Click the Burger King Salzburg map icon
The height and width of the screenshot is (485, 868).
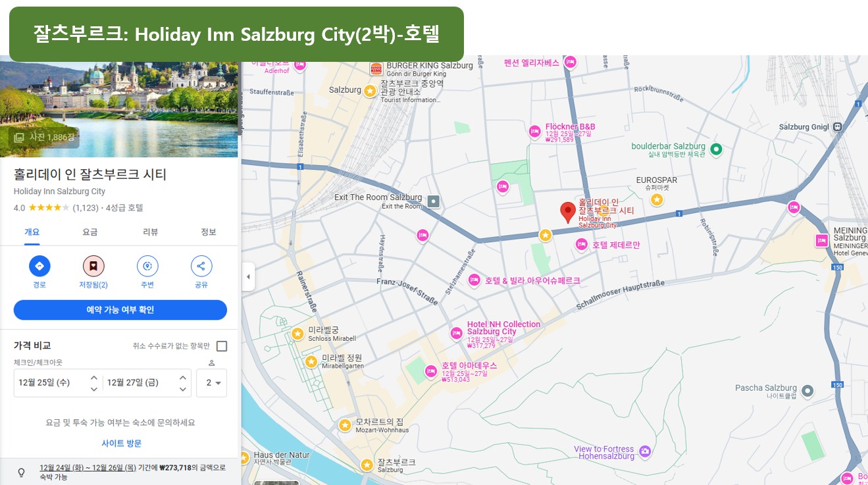tap(376, 68)
